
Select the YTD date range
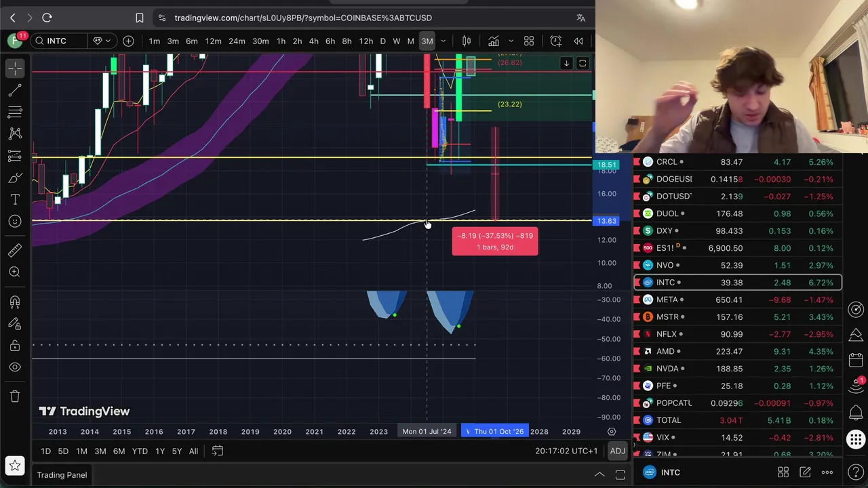(140, 451)
